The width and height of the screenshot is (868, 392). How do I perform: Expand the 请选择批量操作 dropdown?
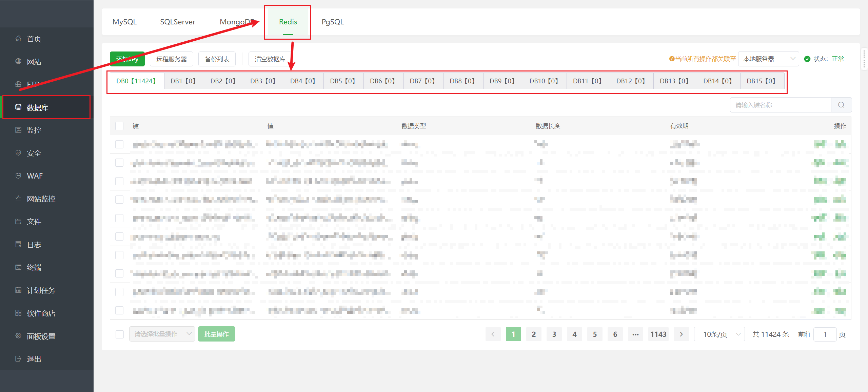coord(162,334)
